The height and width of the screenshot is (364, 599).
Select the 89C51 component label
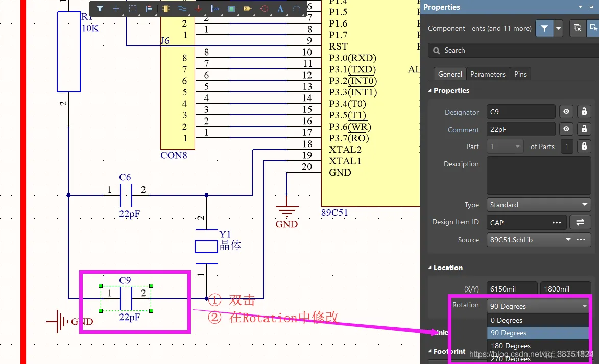click(x=334, y=213)
